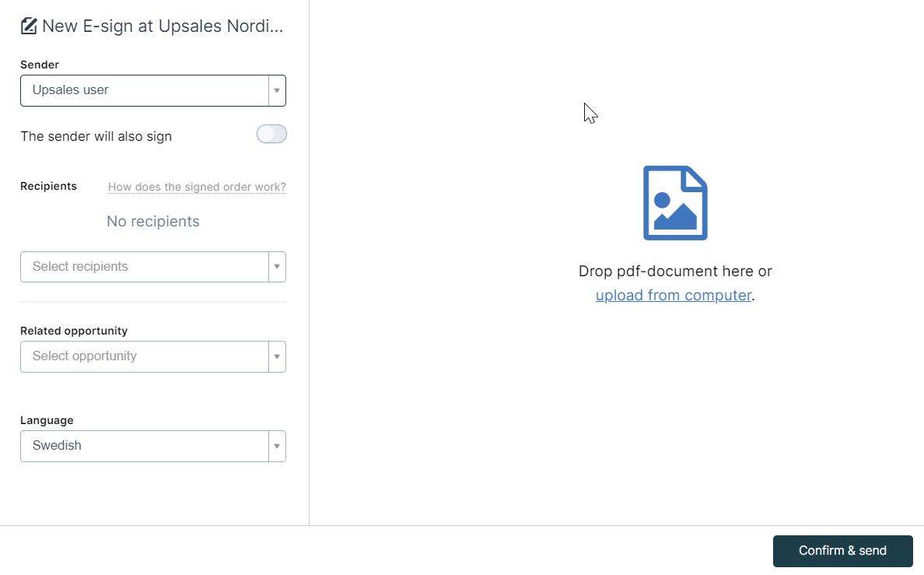
Task: Expand the Select recipients dropdown arrow
Action: pos(277,267)
